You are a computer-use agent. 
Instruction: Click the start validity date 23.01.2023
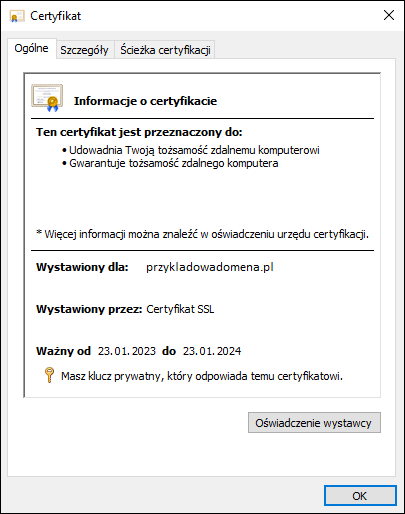point(127,351)
